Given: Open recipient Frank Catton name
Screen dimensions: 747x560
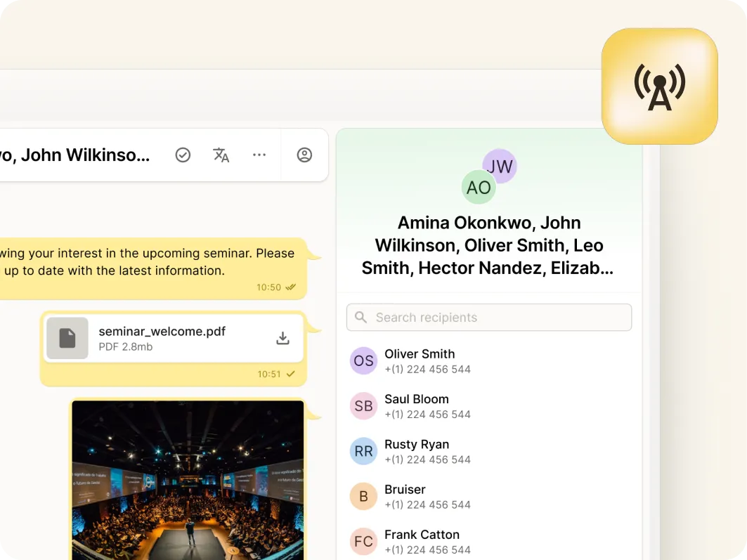Looking at the screenshot, I should point(422,535).
